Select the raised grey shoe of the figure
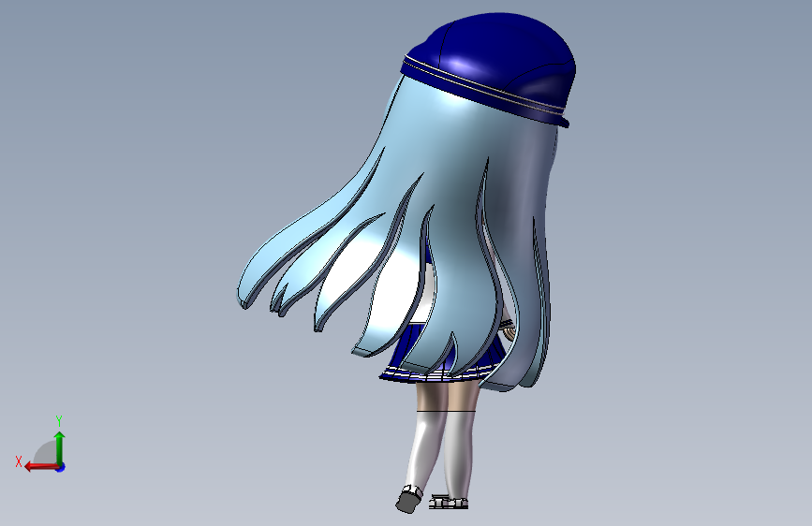This screenshot has height=526, width=812. click(408, 500)
